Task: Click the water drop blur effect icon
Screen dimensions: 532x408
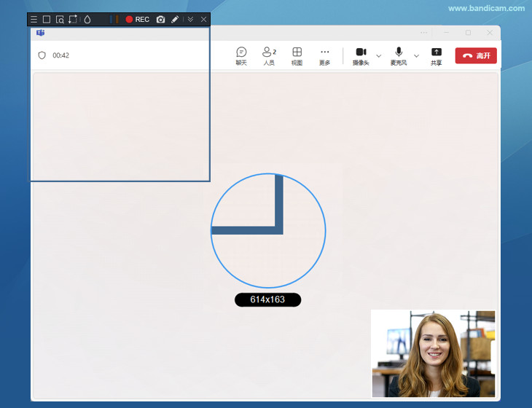Action: tap(87, 20)
